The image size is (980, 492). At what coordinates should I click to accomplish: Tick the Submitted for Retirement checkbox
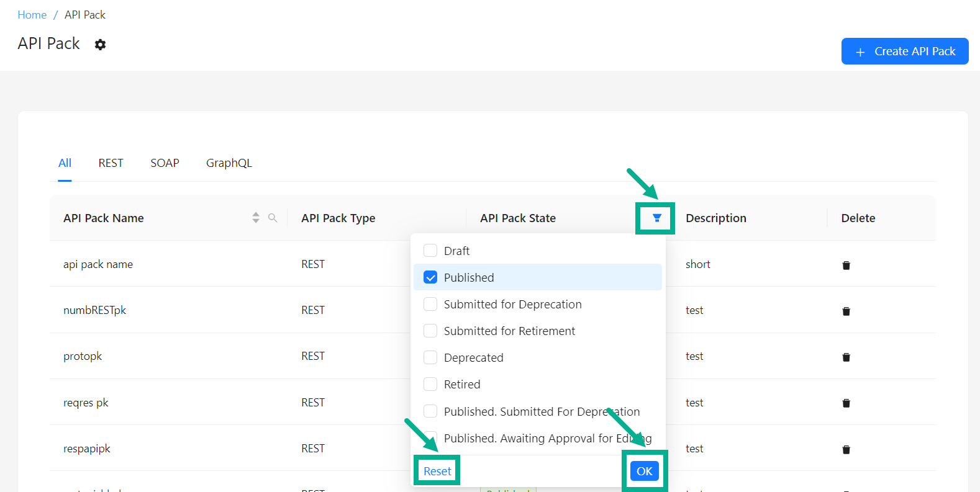430,331
